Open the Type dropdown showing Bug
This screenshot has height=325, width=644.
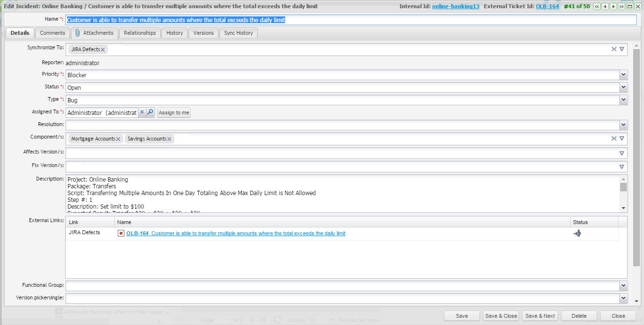coord(623,100)
